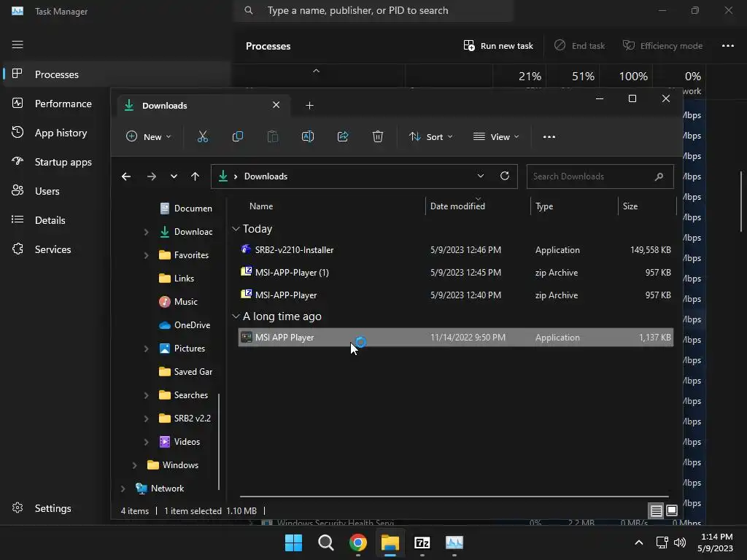This screenshot has height=560, width=747.
Task: Click the Paste icon in Explorer toolbar
Action: tap(273, 136)
